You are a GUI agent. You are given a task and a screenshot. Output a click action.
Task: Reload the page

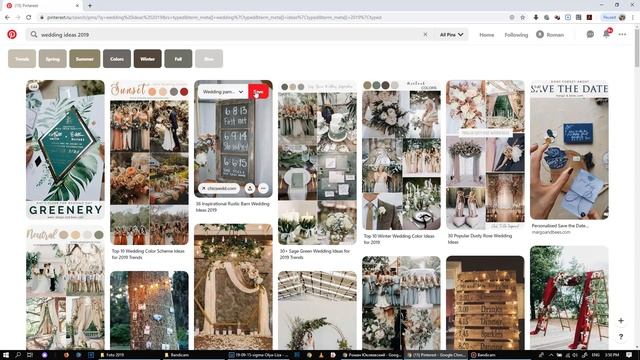[29, 18]
